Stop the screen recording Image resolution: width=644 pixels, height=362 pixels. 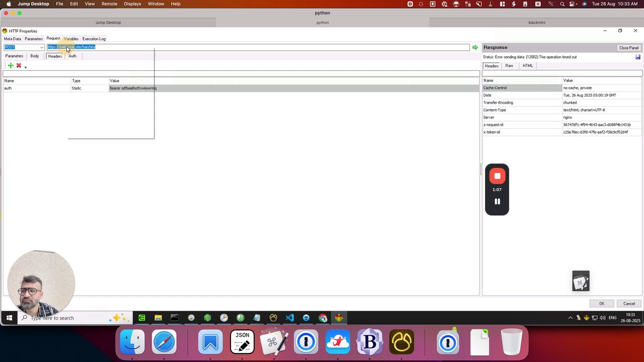497,176
